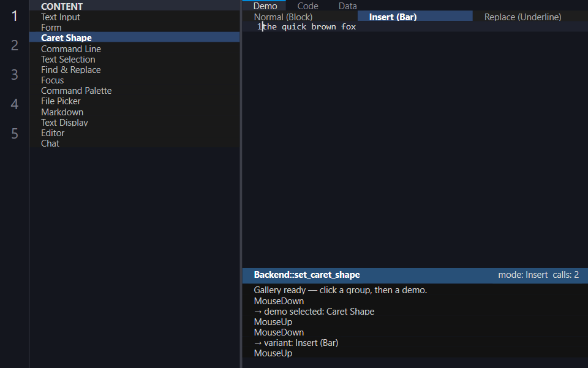Open the Data tab
588x368 pixels.
point(348,6)
